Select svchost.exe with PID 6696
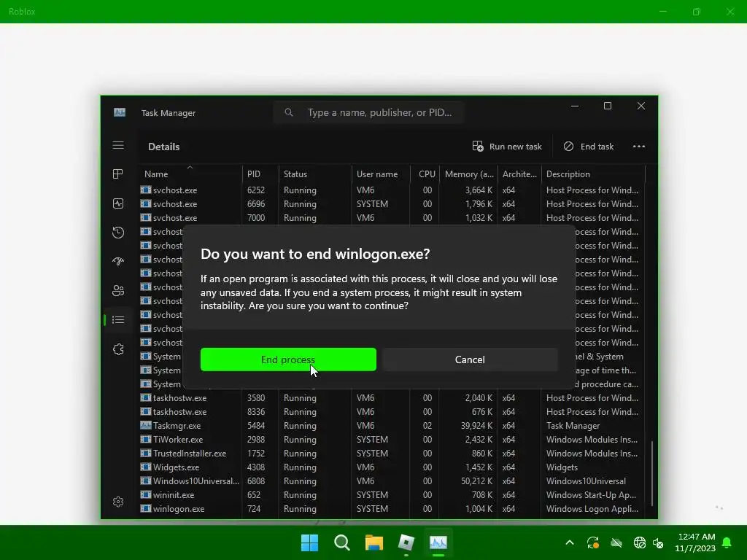 coord(392,204)
